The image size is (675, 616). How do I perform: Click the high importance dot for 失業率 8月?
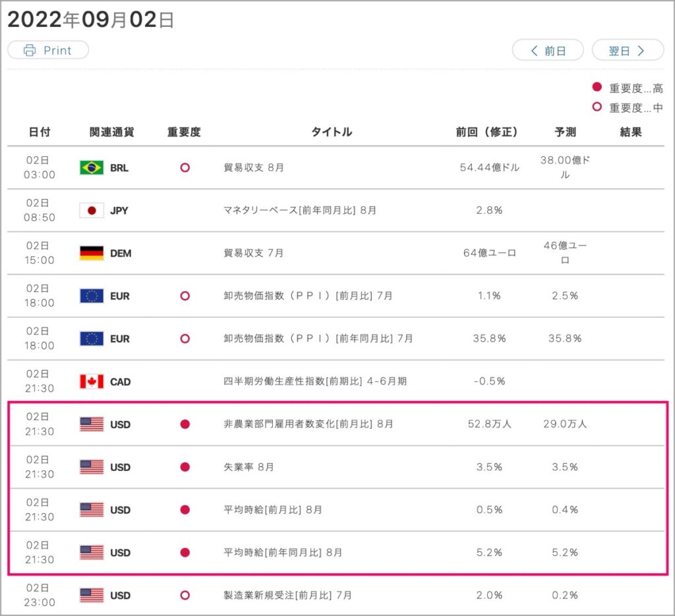[x=185, y=467]
